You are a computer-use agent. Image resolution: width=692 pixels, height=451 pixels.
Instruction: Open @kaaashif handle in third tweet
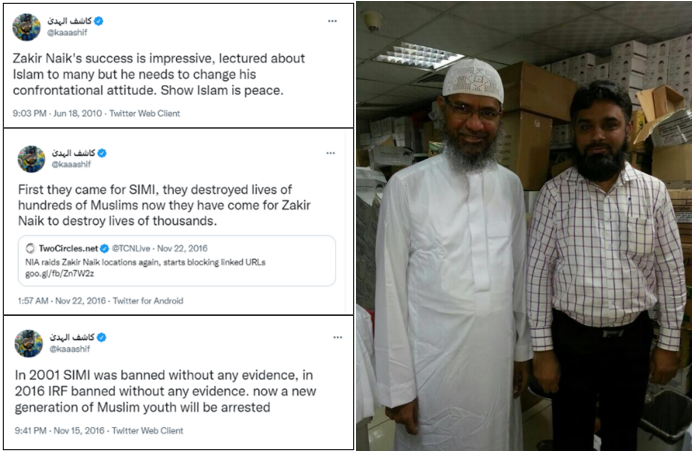click(70, 349)
